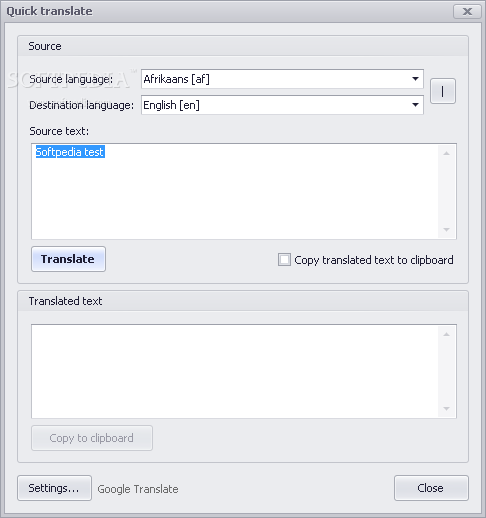
Task: Click the 'Source text:' label
Action: (x=59, y=131)
